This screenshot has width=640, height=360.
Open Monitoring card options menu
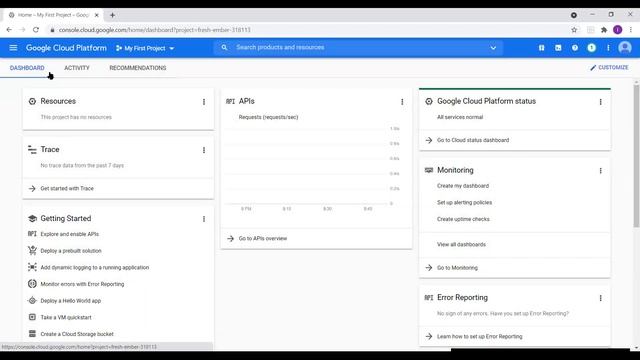click(600, 171)
